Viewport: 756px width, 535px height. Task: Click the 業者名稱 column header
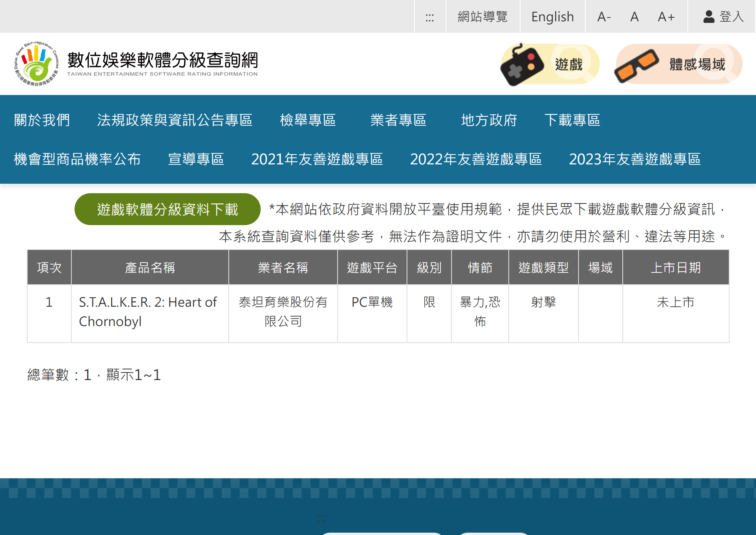point(283,267)
